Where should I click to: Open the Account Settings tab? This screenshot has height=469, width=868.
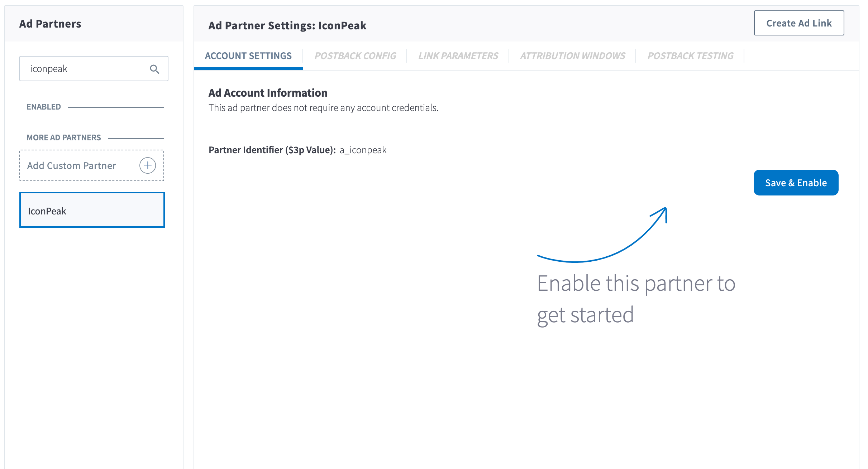point(248,56)
